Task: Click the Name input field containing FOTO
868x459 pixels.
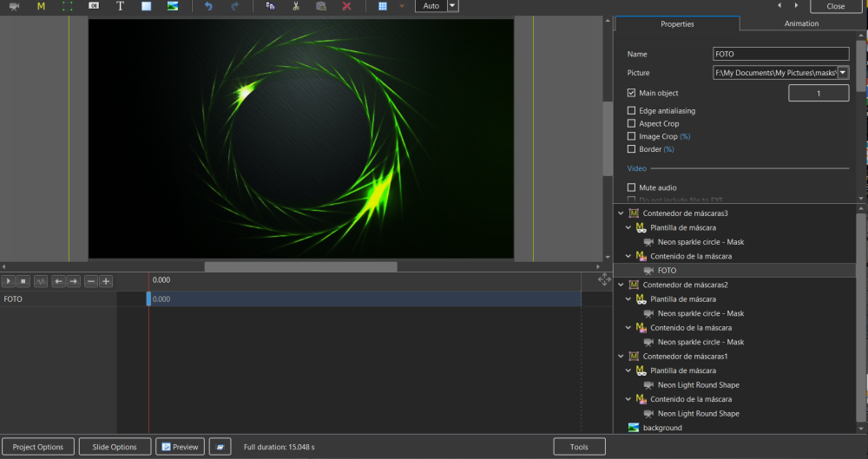Action: click(x=780, y=54)
